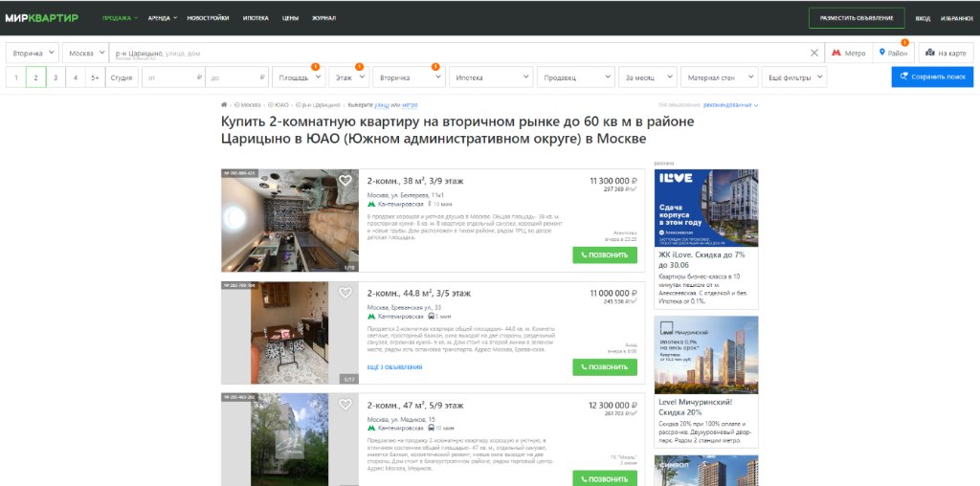Image resolution: width=980 pixels, height=486 pixels.
Task: Click the метро link in breadcrumbs
Action: tap(410, 105)
